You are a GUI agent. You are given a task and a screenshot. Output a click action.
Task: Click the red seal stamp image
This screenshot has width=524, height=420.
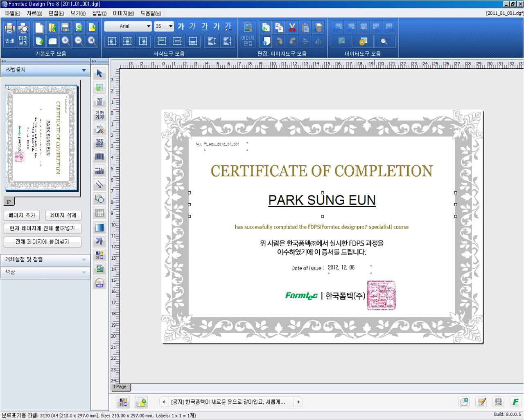pos(382,295)
